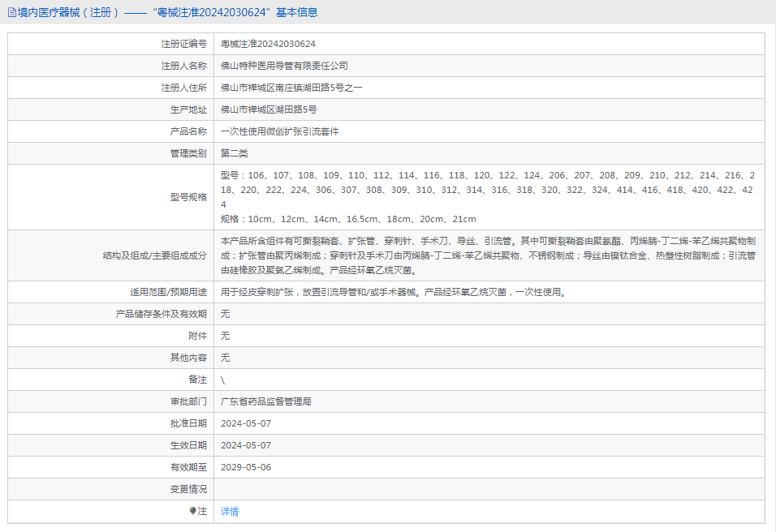Click the 注册证编号 label
Image resolution: width=776 pixels, height=532 pixels.
(184, 44)
